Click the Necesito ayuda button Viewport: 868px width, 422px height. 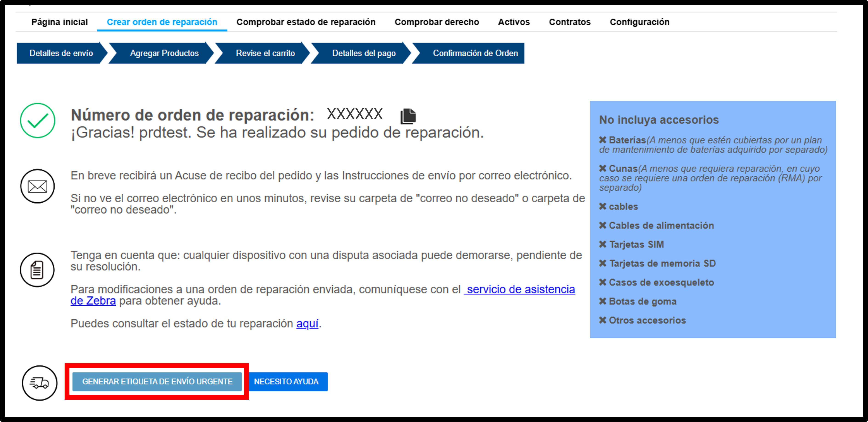coord(286,382)
